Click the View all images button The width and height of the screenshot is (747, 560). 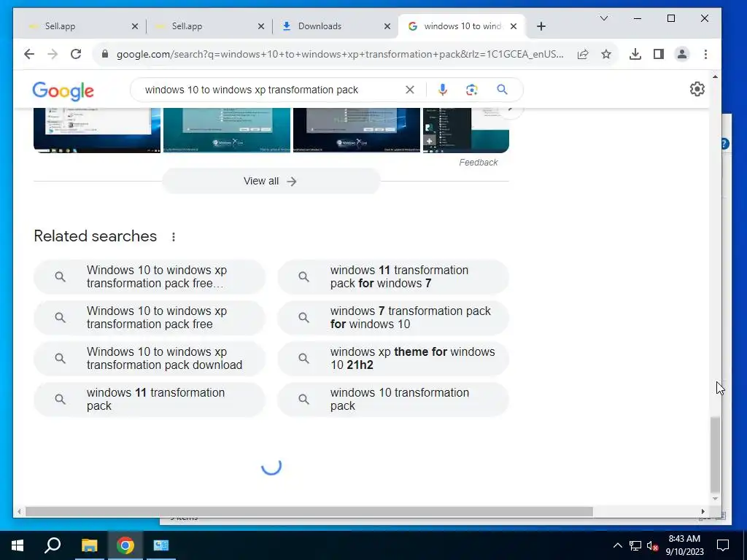[271, 182]
